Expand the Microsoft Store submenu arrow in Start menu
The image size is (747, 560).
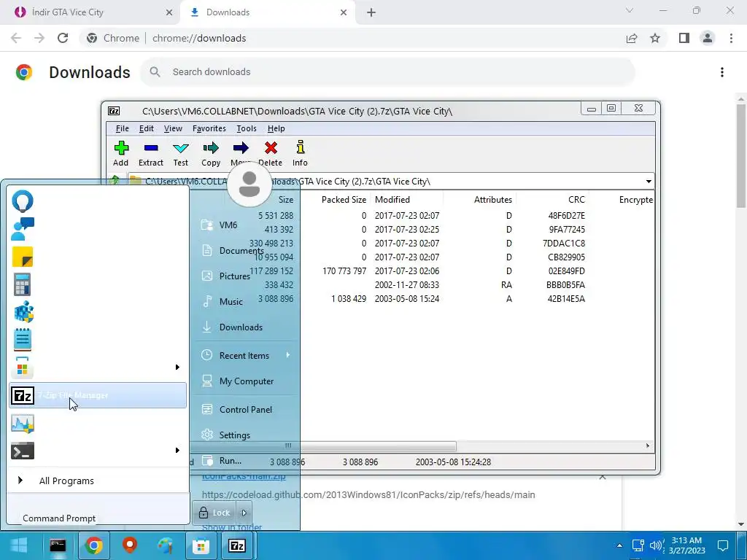coord(177,367)
